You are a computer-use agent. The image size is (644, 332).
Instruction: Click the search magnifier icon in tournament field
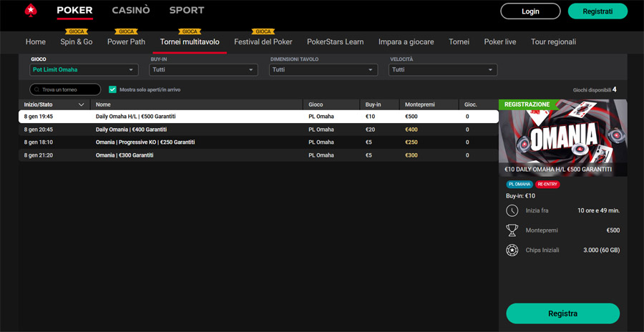coord(37,89)
